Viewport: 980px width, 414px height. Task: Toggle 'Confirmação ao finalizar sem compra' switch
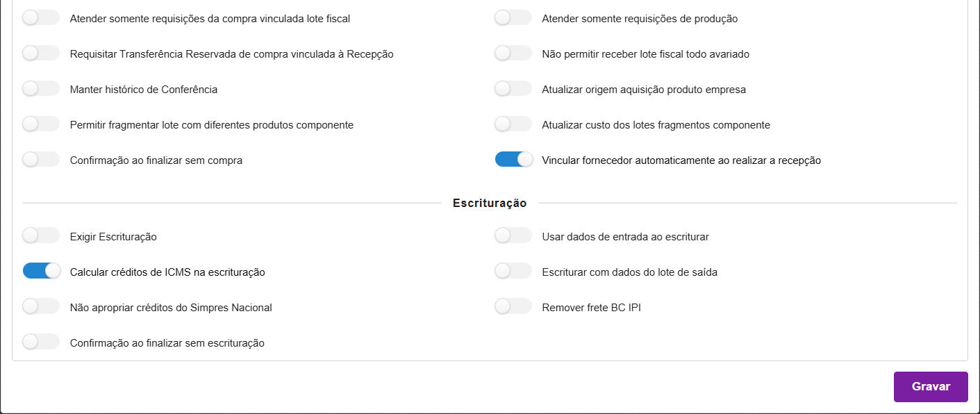click(x=41, y=160)
